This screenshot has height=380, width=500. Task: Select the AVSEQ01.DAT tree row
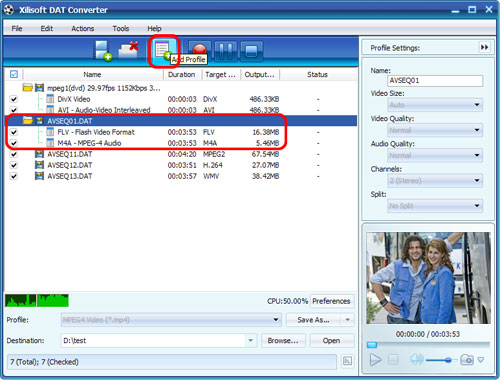(181, 121)
